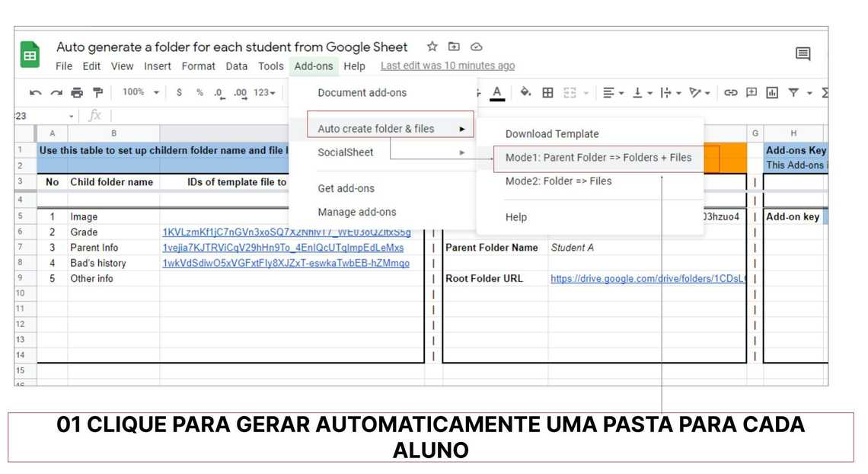
Task: Open the File menu
Action: pos(64,66)
